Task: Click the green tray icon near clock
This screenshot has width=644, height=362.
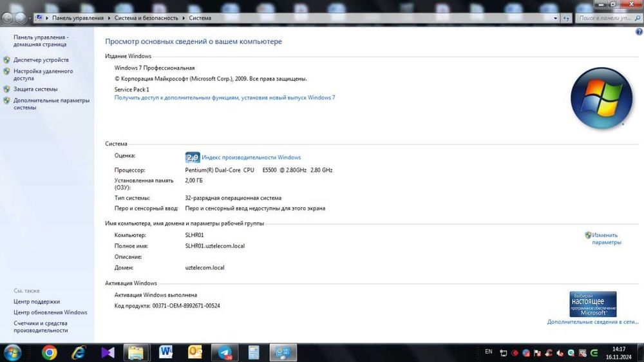Action: pyautogui.click(x=594, y=353)
